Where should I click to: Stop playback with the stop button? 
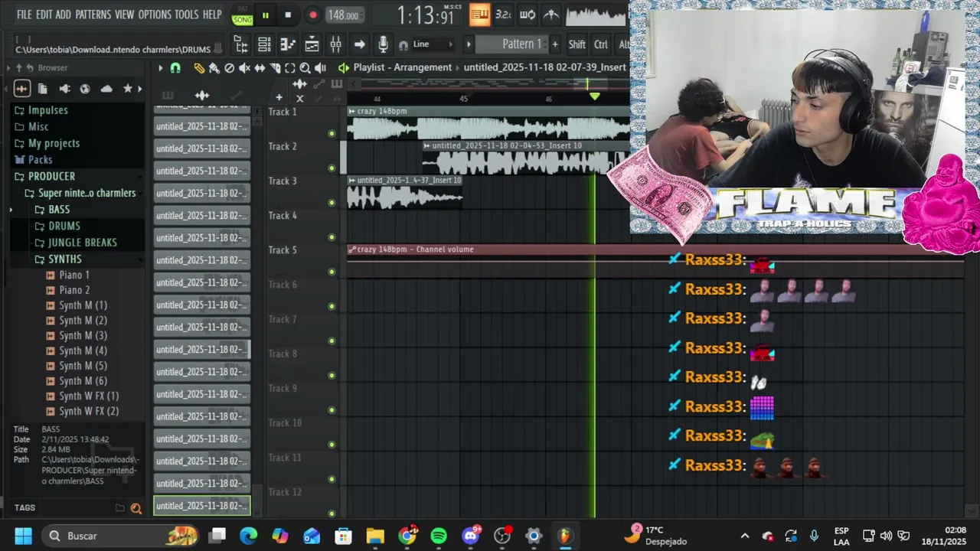tap(288, 15)
